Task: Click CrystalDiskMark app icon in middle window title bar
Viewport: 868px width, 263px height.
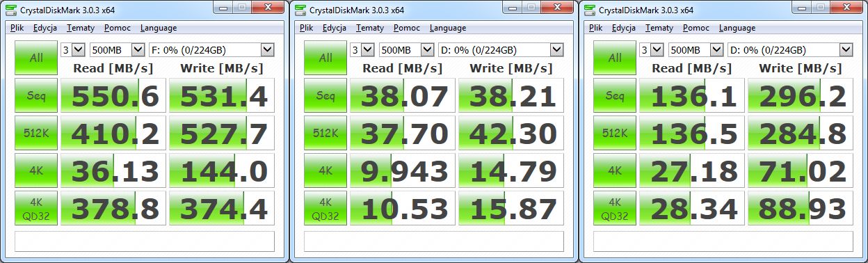Action: tap(300, 9)
